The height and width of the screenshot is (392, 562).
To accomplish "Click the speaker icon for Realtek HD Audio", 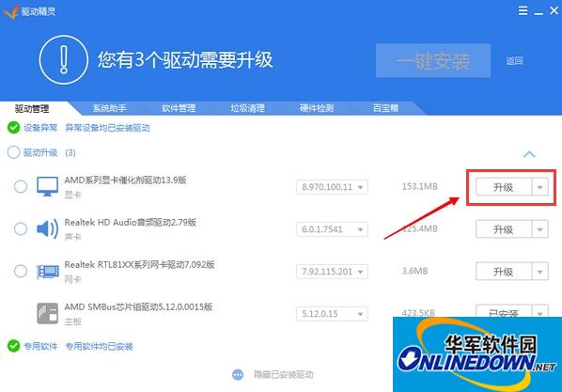I will coord(47,228).
